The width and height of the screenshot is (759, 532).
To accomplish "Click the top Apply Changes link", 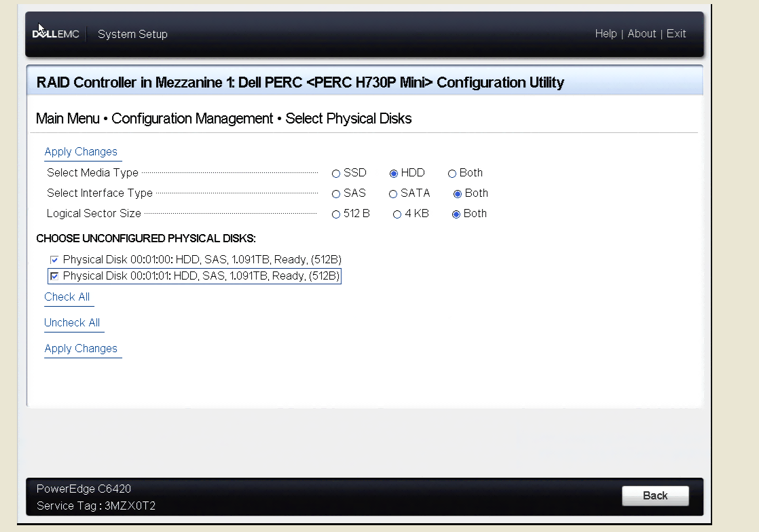I will pos(81,152).
